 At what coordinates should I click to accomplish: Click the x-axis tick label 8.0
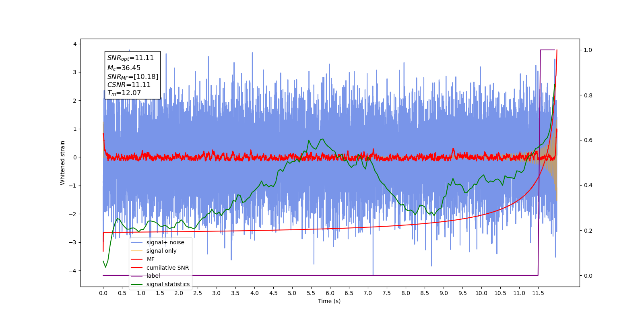pyautogui.click(x=406, y=293)
